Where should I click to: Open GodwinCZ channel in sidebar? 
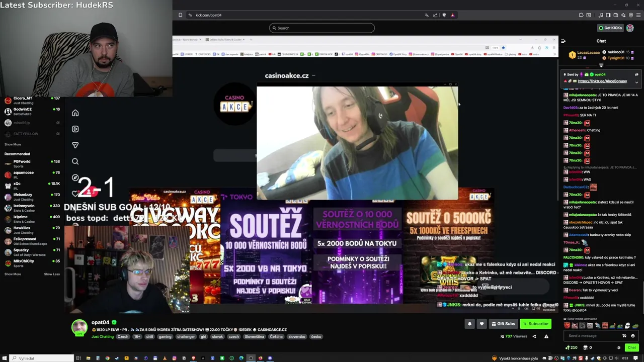click(31, 111)
